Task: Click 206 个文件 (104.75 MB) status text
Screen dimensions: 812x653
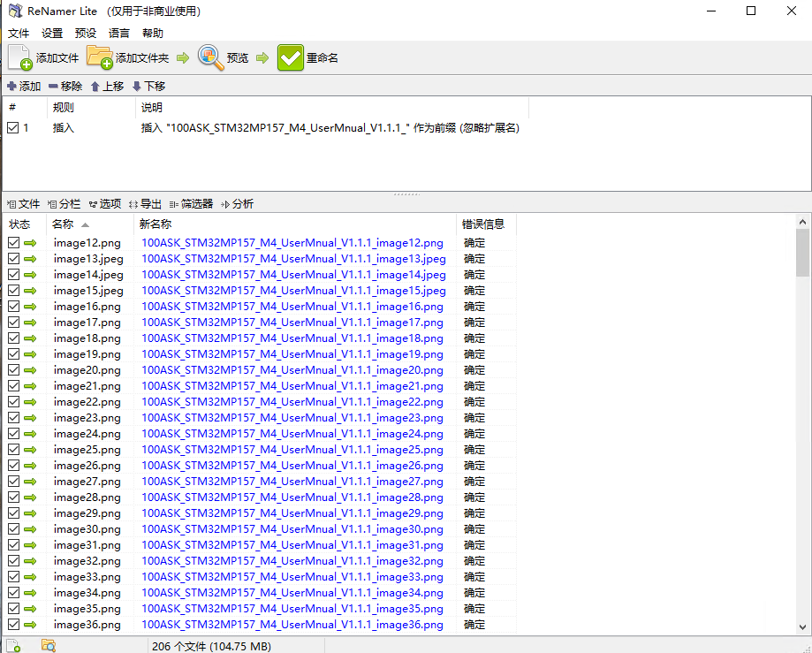Action: [211, 646]
